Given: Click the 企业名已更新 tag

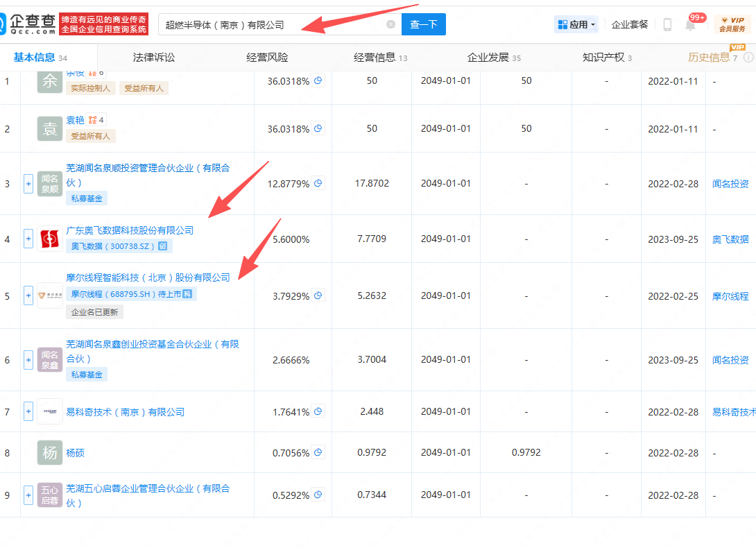Looking at the screenshot, I should click(94, 312).
